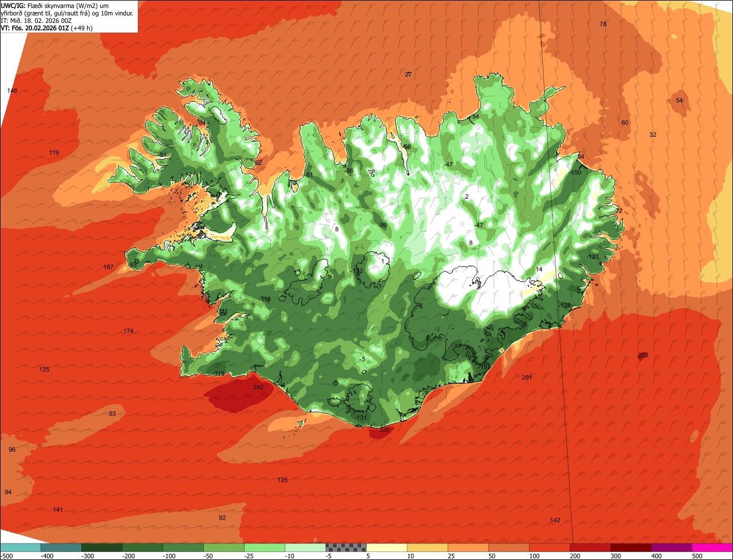
Task: Select the 235 value at the south coast
Action: tap(384, 429)
